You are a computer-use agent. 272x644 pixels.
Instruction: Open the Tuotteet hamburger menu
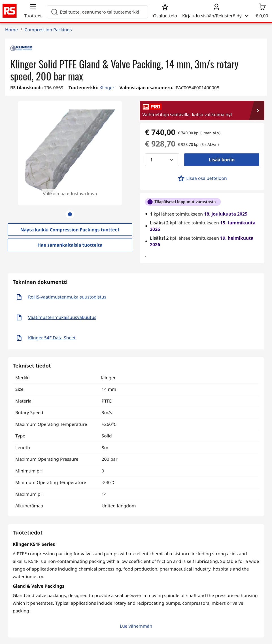(33, 7)
